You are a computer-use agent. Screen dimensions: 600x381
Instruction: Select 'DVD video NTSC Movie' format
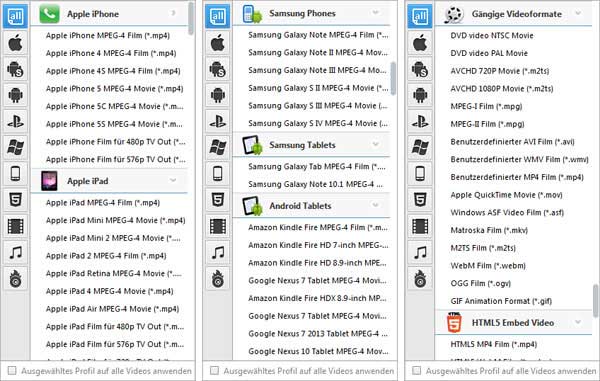click(x=492, y=35)
